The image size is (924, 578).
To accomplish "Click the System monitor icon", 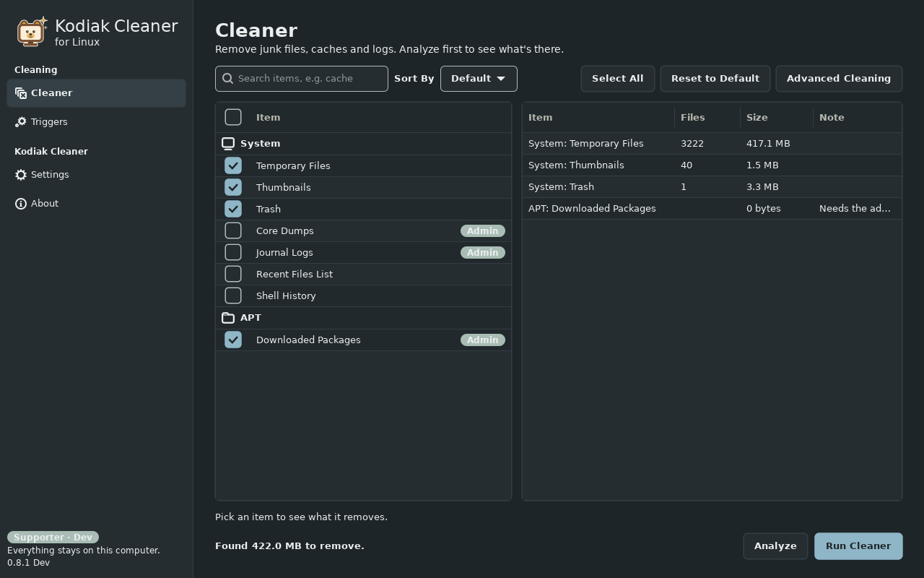I will click(228, 144).
